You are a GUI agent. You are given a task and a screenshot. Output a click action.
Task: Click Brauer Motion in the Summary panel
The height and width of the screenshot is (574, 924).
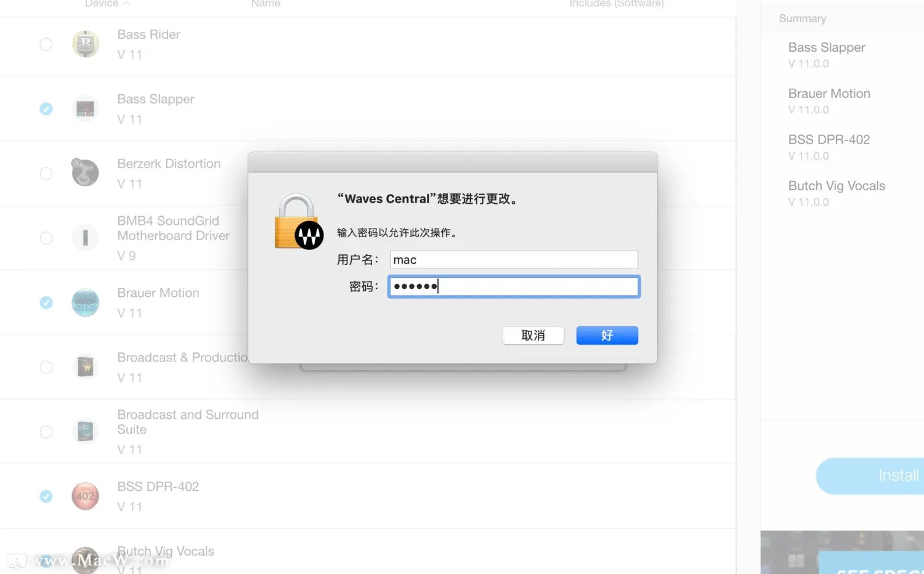tap(829, 94)
